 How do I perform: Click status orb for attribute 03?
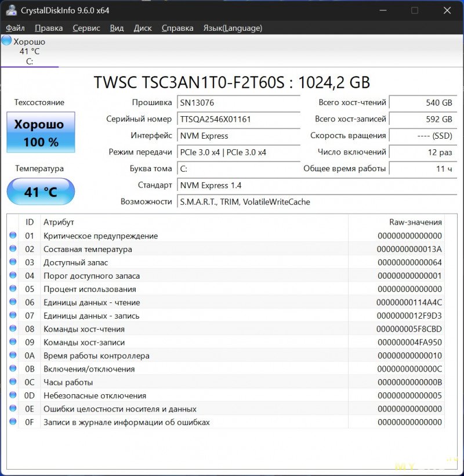tap(13, 262)
